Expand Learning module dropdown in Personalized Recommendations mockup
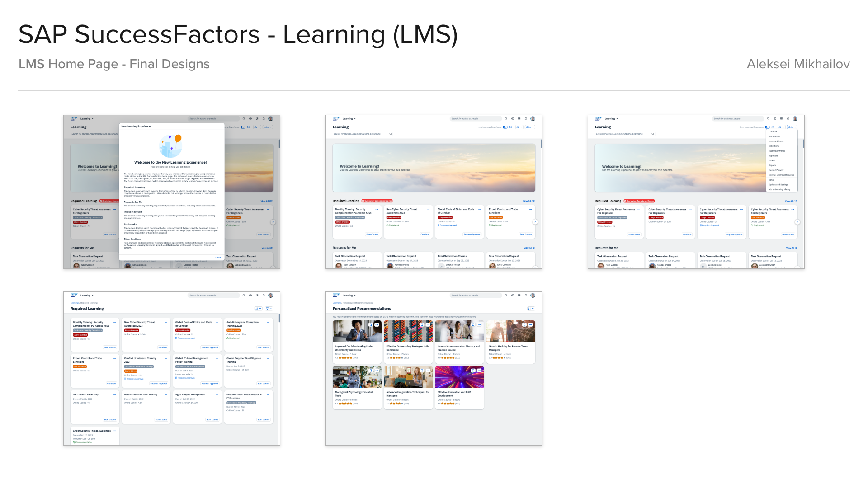This screenshot has width=868, height=488. pyautogui.click(x=349, y=295)
